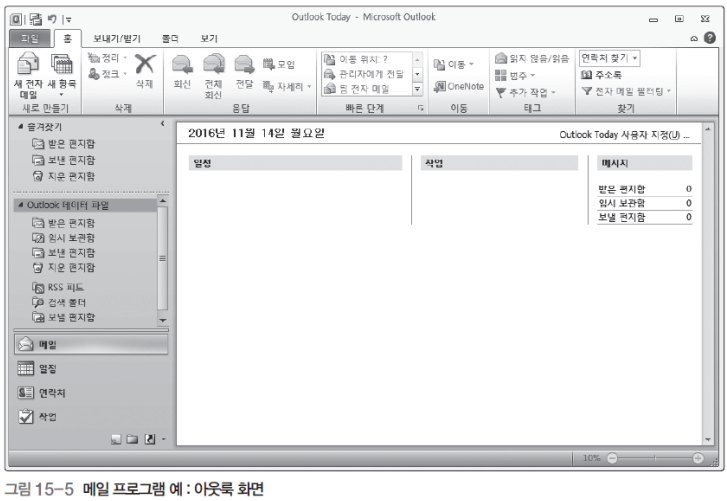Open RSS 피드 folder

(x=58, y=287)
